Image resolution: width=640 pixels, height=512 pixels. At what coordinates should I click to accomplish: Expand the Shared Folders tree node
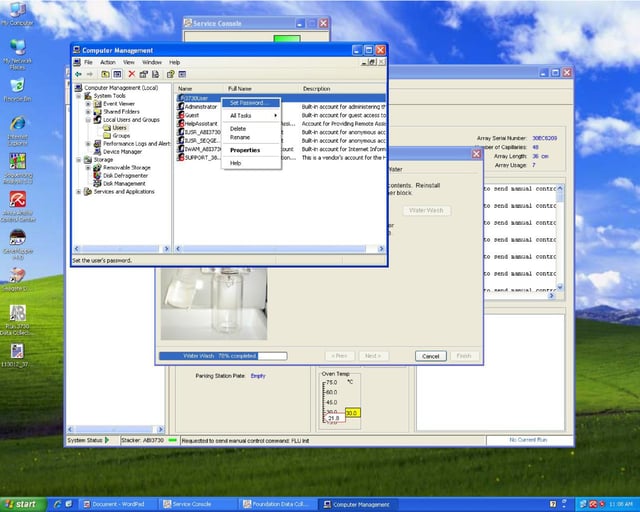click(88, 112)
